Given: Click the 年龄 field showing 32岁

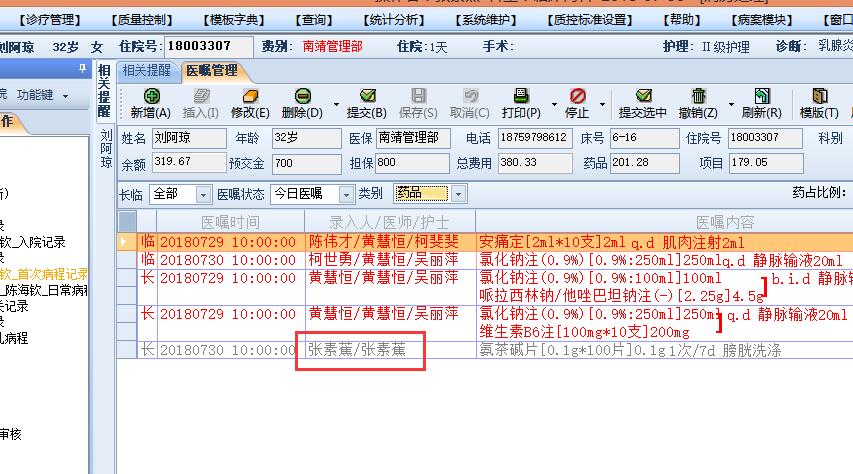Looking at the screenshot, I should 307,138.
